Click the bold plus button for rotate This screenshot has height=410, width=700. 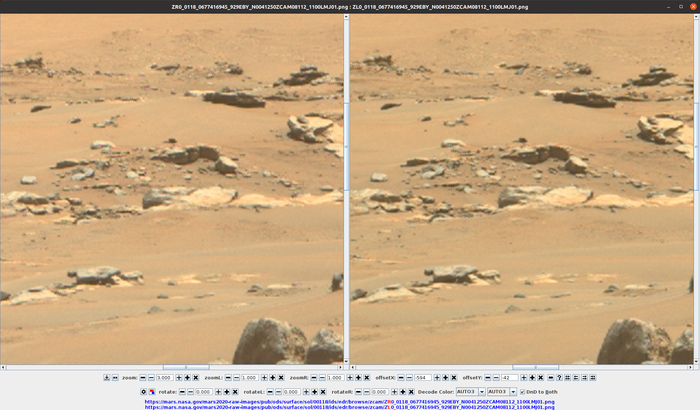point(227,392)
